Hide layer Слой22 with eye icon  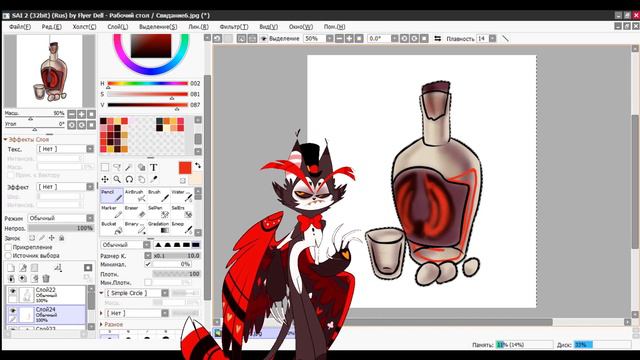[13, 291]
